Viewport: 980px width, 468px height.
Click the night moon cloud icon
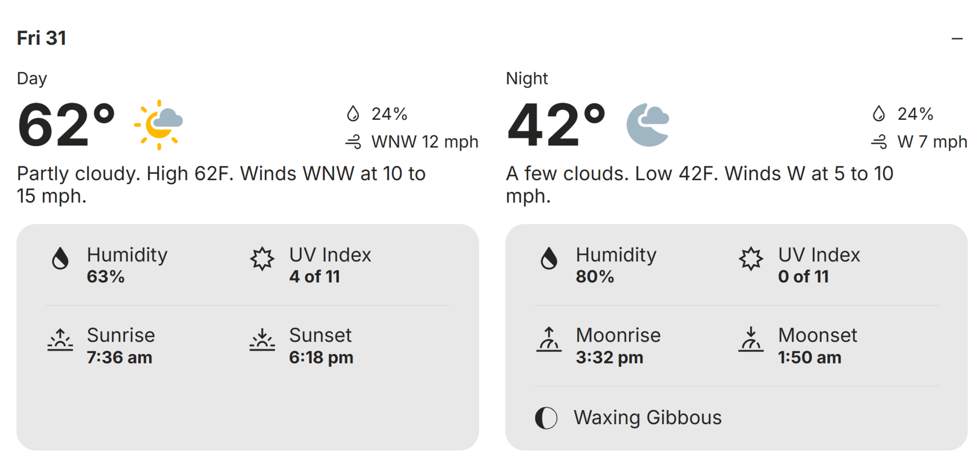pos(648,125)
